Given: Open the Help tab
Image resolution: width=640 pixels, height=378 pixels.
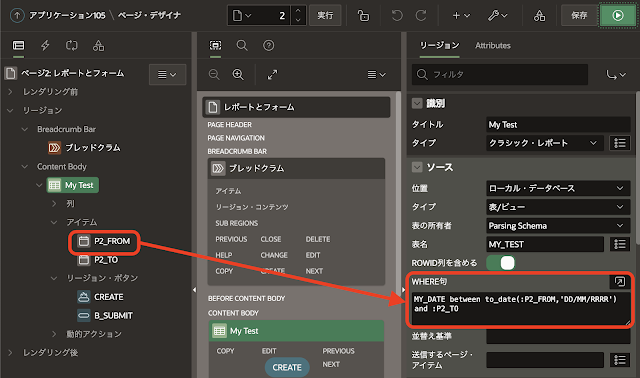Looking at the screenshot, I should pyautogui.click(x=268, y=45).
